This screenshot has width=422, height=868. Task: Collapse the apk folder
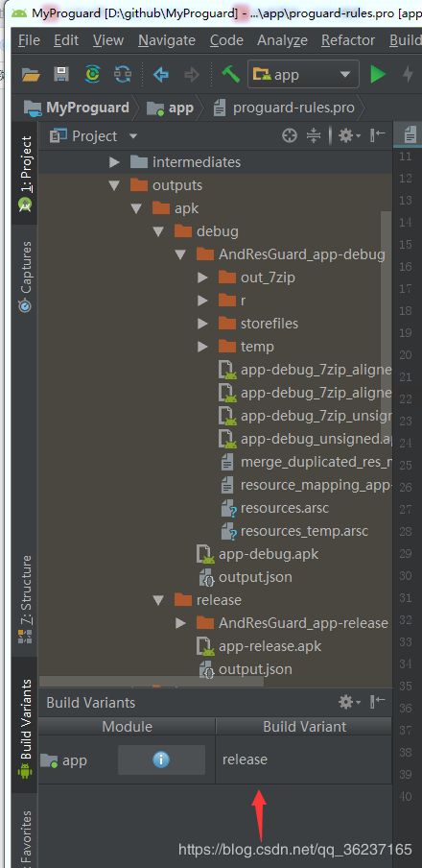136,208
